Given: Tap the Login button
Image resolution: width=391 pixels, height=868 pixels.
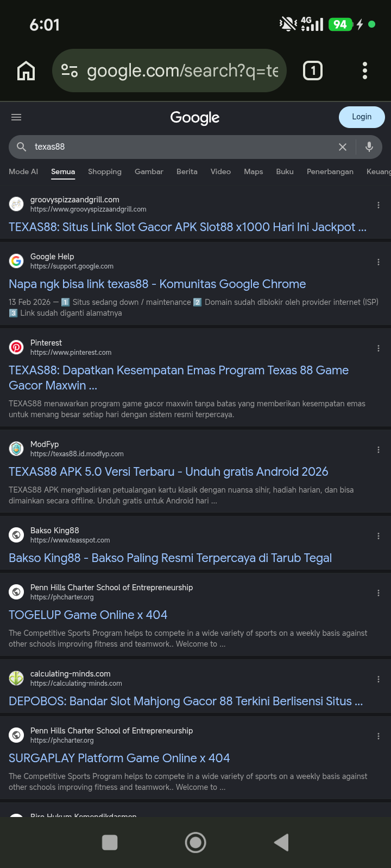Looking at the screenshot, I should 362,117.
